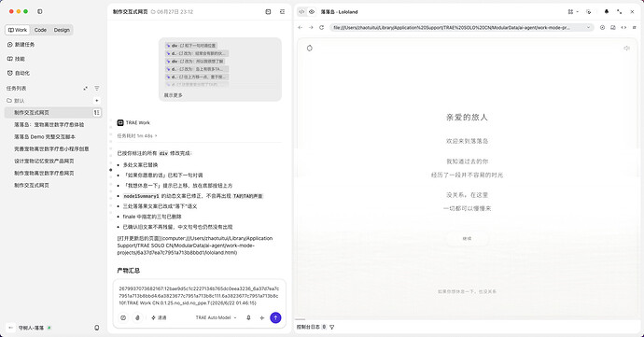Filter console logs with funnel icon
The image size is (644, 337).
pos(332,327)
